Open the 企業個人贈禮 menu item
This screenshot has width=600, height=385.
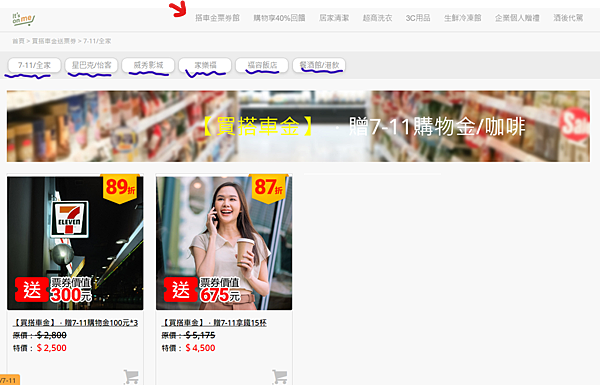click(517, 18)
